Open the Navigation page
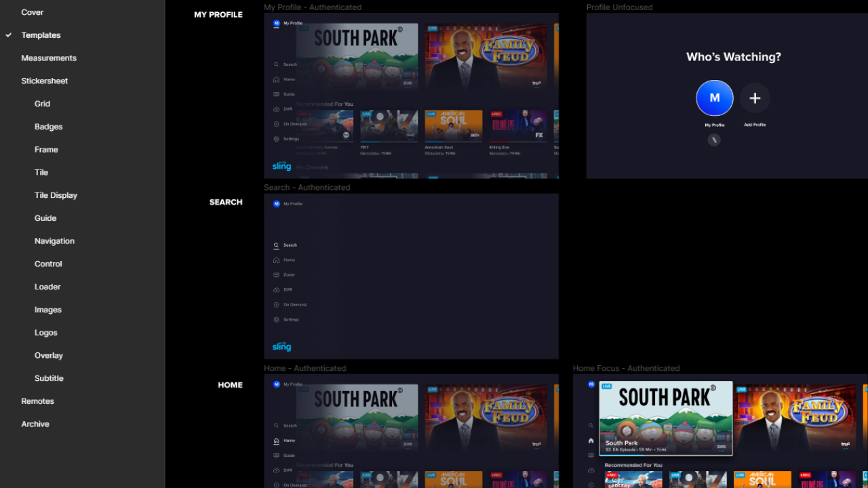868x488 pixels. pos(54,241)
